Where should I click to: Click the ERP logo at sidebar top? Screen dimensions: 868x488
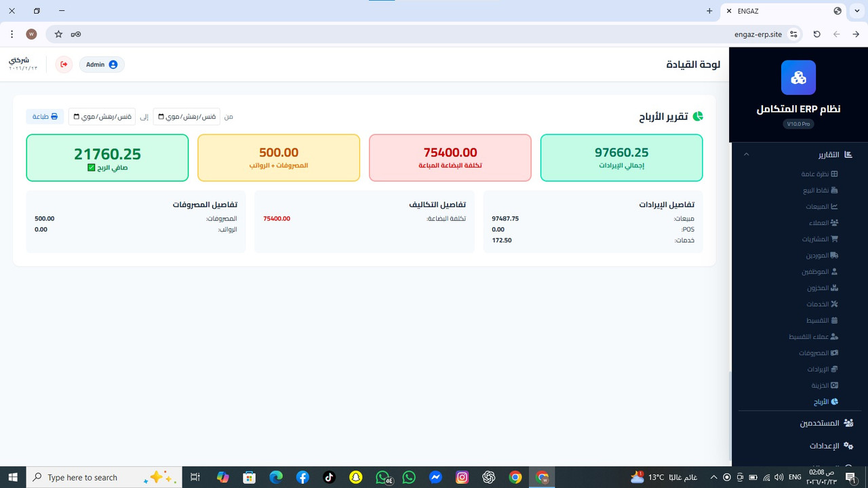pos(798,77)
